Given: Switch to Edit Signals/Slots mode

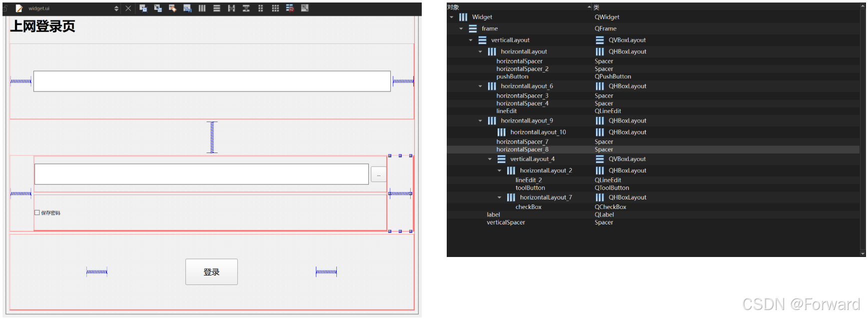Looking at the screenshot, I should click(x=158, y=8).
